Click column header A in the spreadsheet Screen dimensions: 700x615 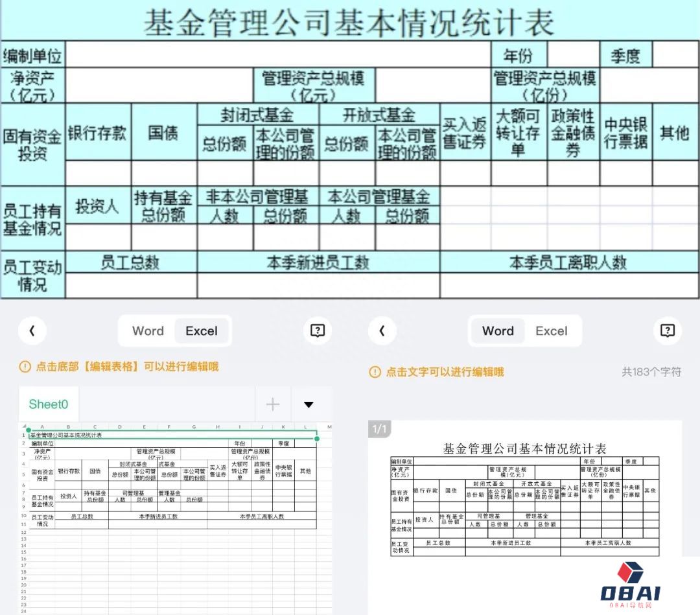pos(42,426)
